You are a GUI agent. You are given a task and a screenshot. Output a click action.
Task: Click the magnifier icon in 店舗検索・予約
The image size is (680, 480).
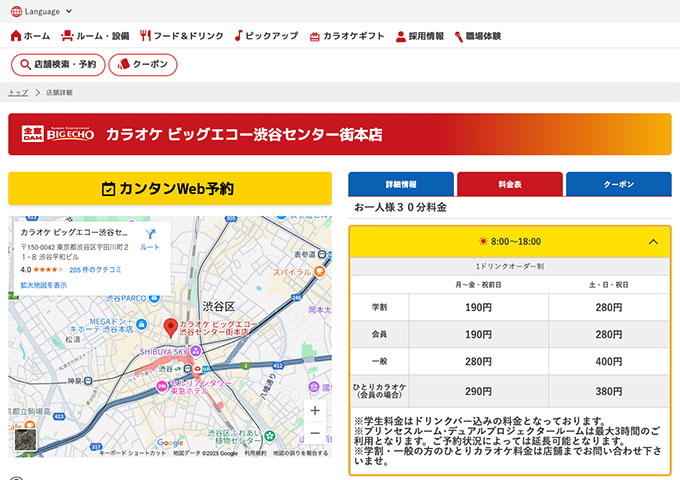pyautogui.click(x=26, y=65)
